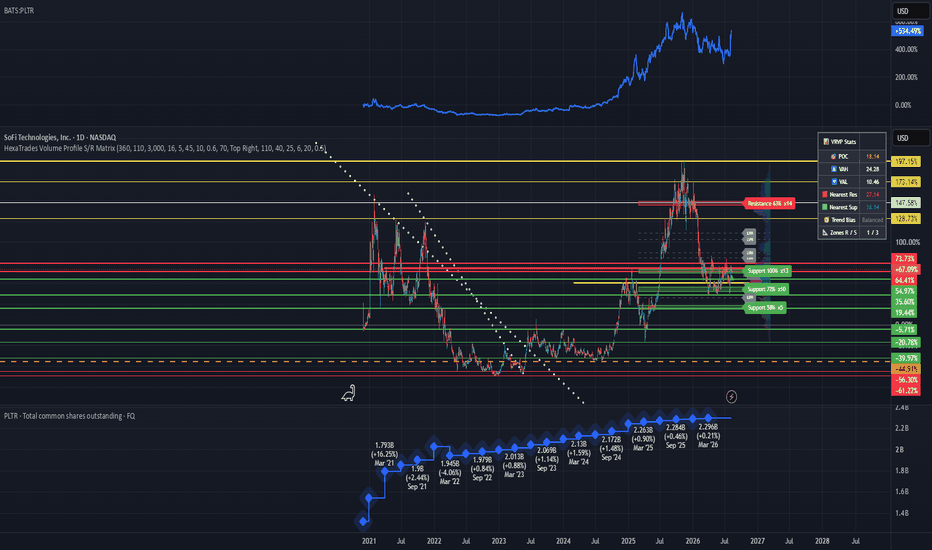The image size is (932, 550).
Task: Click the Support 77% x50 label
Action: click(766, 289)
